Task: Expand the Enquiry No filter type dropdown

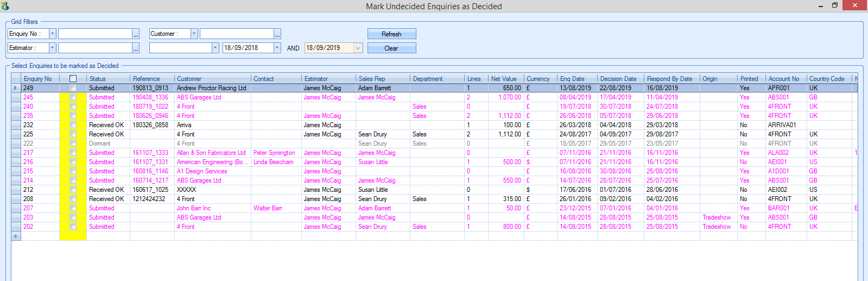Action: (x=53, y=34)
